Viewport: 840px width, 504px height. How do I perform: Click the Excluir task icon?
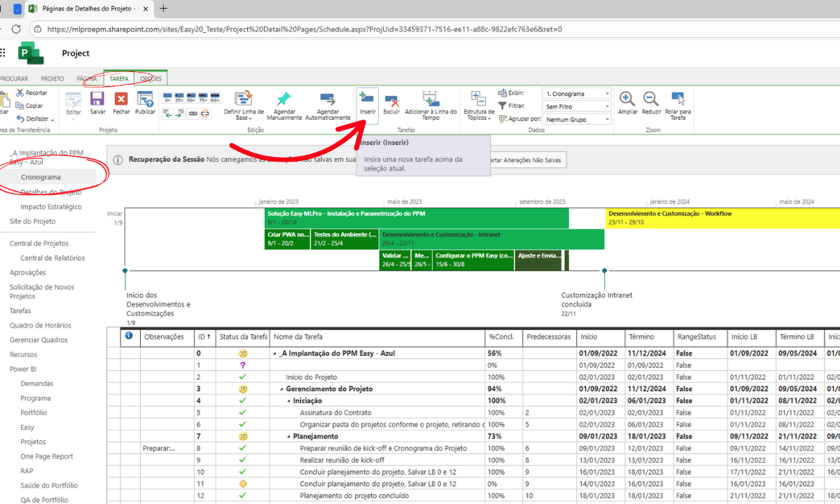pos(391,99)
